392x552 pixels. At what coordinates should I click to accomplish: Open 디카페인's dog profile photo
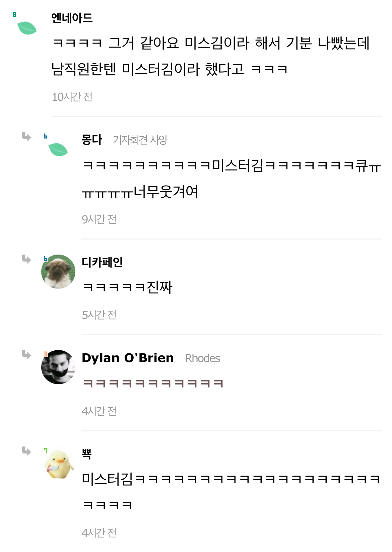pyautogui.click(x=58, y=272)
